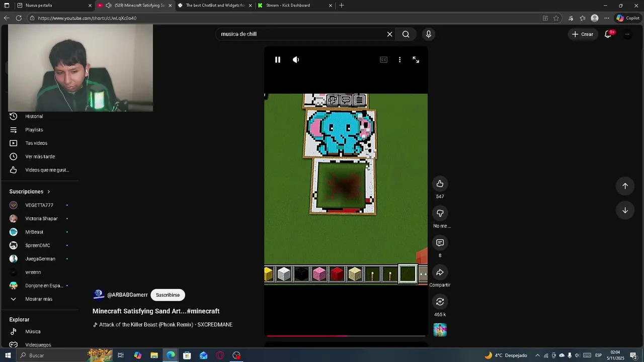The height and width of the screenshot is (362, 644).
Task: Open a new browser tab
Action: (x=342, y=6)
